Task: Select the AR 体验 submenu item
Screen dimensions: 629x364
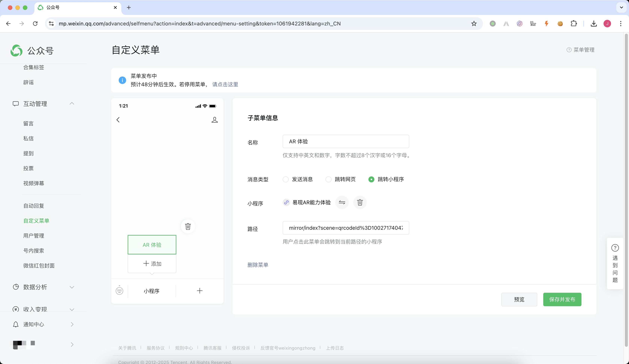Action: pyautogui.click(x=152, y=245)
